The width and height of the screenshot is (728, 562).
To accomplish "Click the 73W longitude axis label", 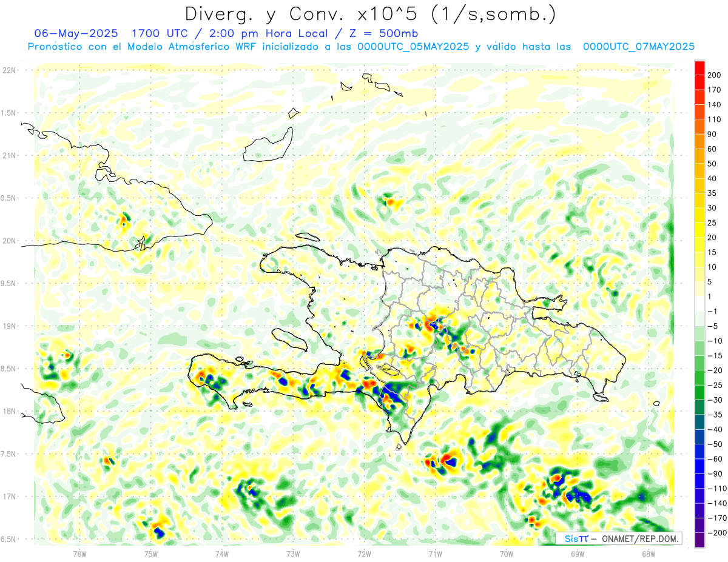I will pos(293,554).
